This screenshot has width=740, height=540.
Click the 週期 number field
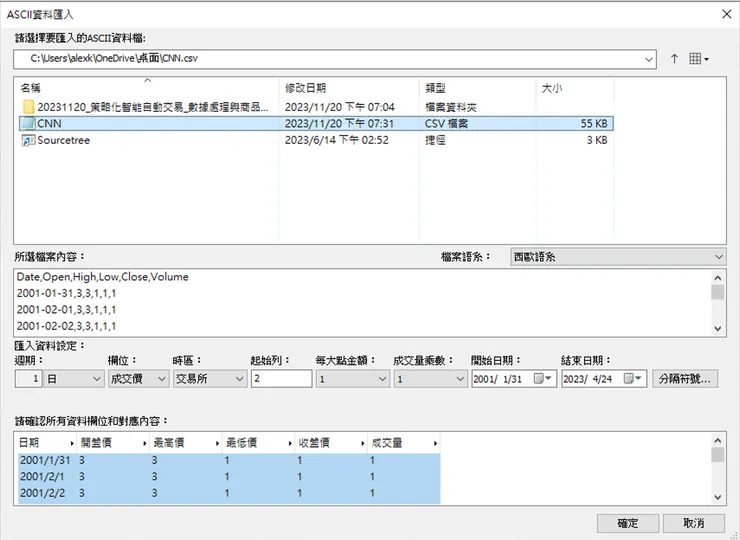pos(28,379)
